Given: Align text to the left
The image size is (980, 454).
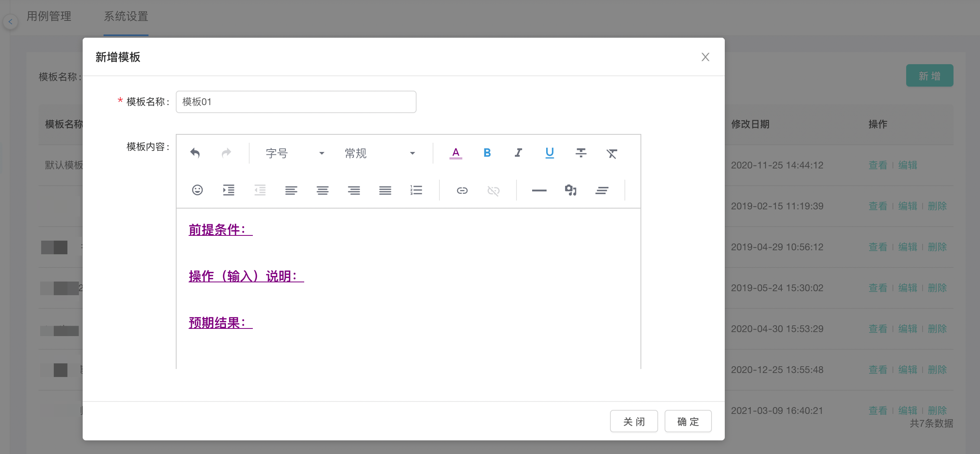Looking at the screenshot, I should (291, 190).
